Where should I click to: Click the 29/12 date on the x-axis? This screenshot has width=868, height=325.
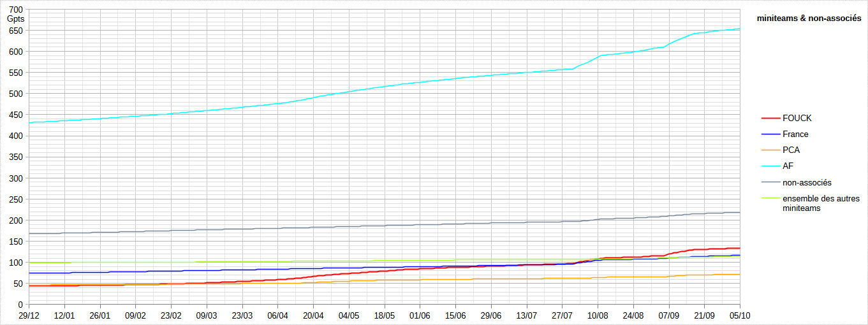coord(29,315)
